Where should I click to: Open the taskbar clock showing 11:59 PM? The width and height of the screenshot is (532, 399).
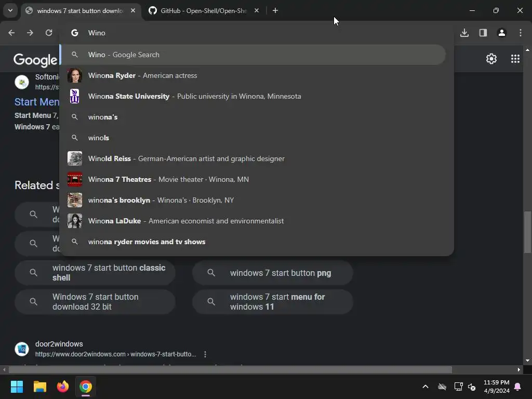[496, 387]
